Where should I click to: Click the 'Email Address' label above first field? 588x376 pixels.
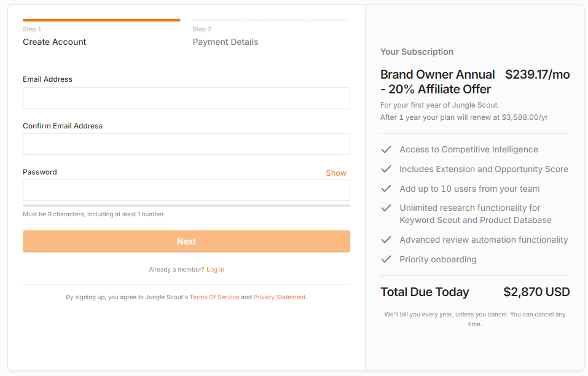point(48,79)
